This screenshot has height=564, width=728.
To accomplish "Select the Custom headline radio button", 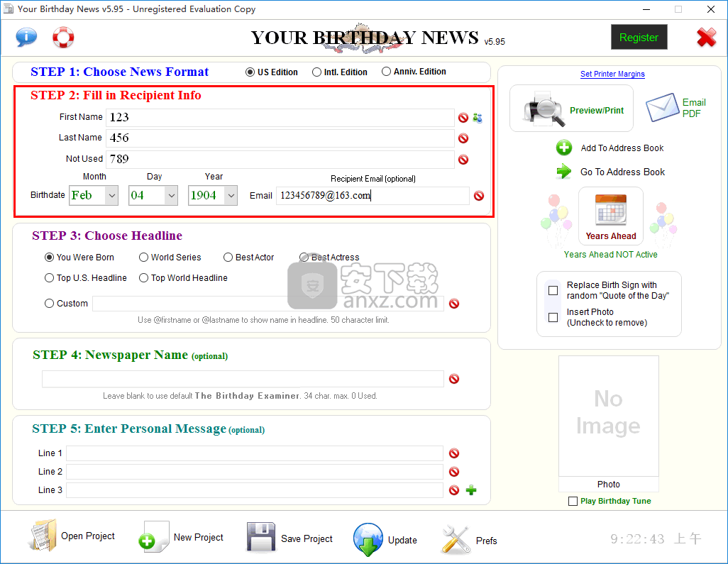I will 49,303.
